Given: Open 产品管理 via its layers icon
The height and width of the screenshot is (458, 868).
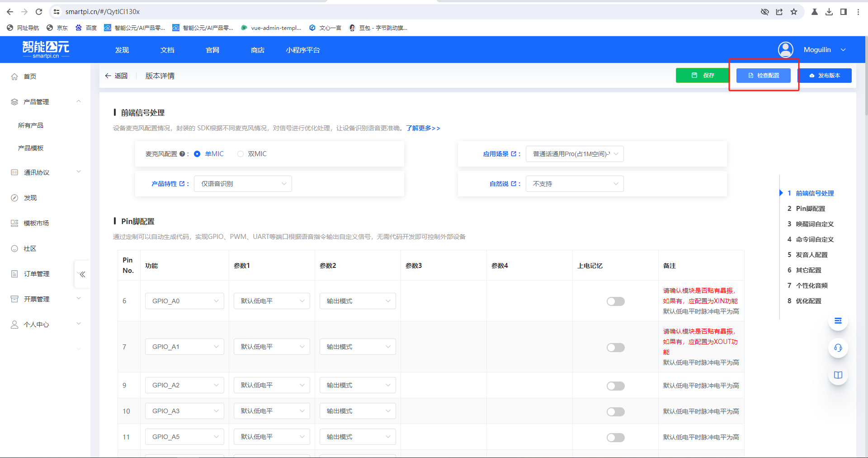Looking at the screenshot, I should tap(14, 101).
